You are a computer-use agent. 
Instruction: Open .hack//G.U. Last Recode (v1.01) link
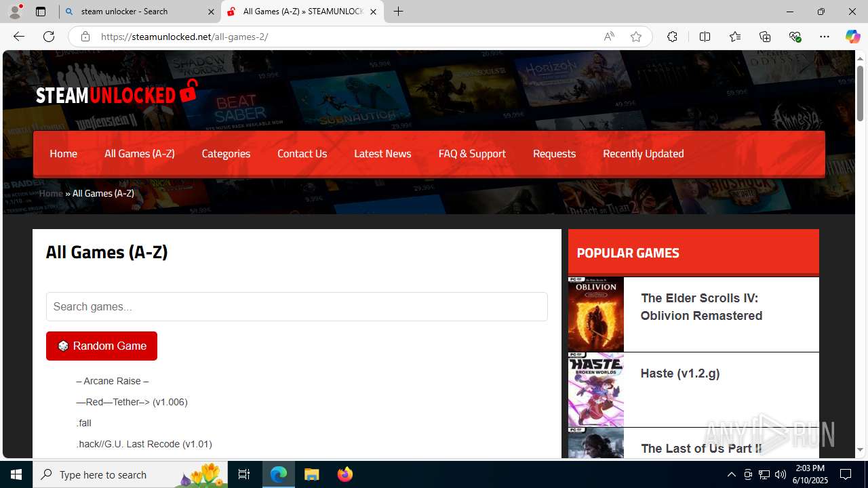point(144,444)
